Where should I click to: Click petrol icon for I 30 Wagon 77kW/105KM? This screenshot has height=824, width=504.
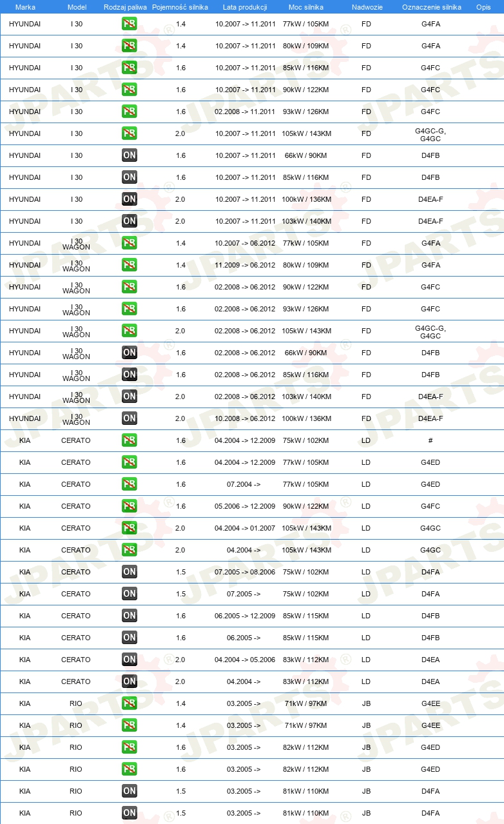129,243
